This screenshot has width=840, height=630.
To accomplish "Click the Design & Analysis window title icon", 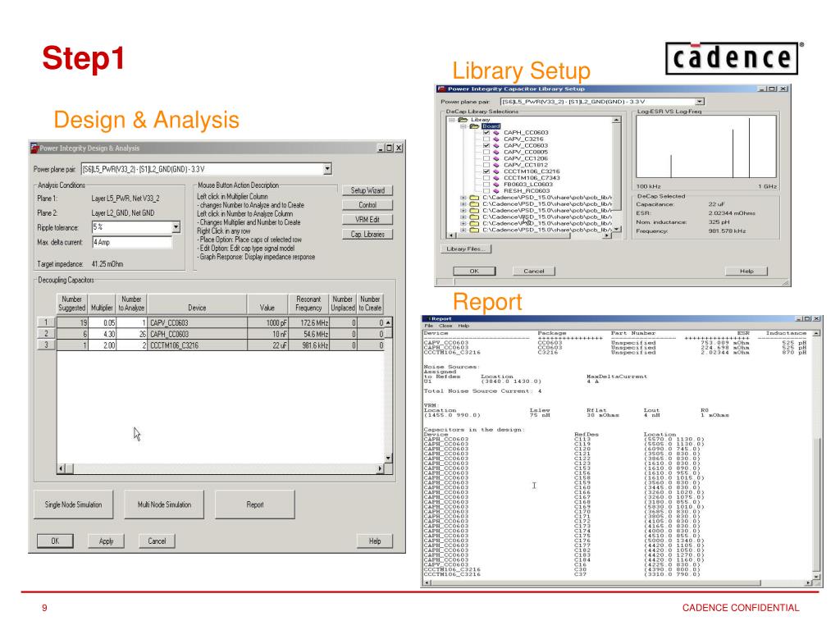I will (34, 148).
